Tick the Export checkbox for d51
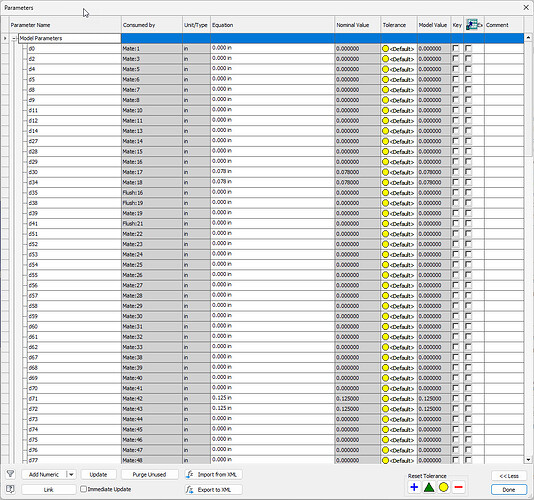The width and height of the screenshot is (534, 500). [469, 234]
